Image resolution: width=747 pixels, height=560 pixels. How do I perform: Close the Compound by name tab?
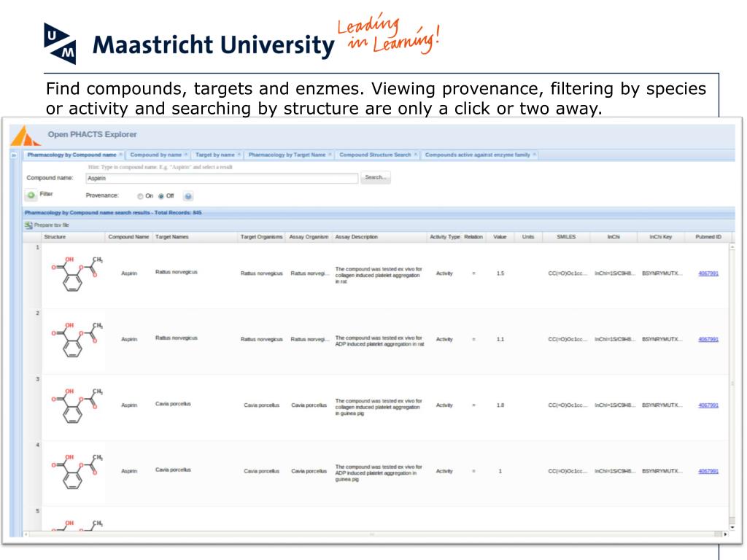point(186,155)
